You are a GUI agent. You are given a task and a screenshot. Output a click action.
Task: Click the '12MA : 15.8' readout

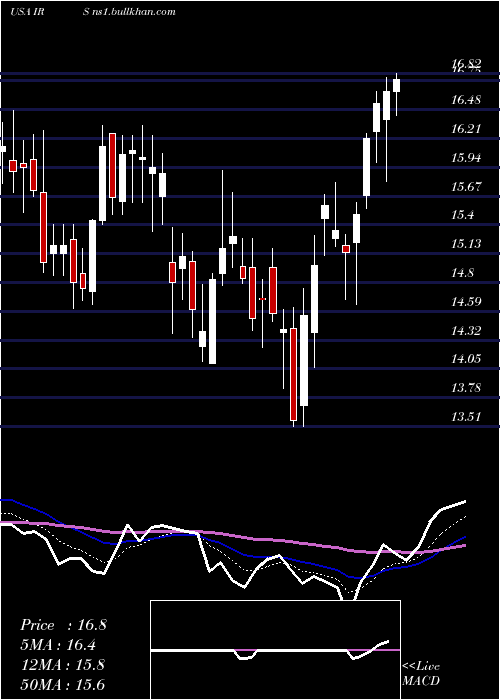pyautogui.click(x=62, y=665)
